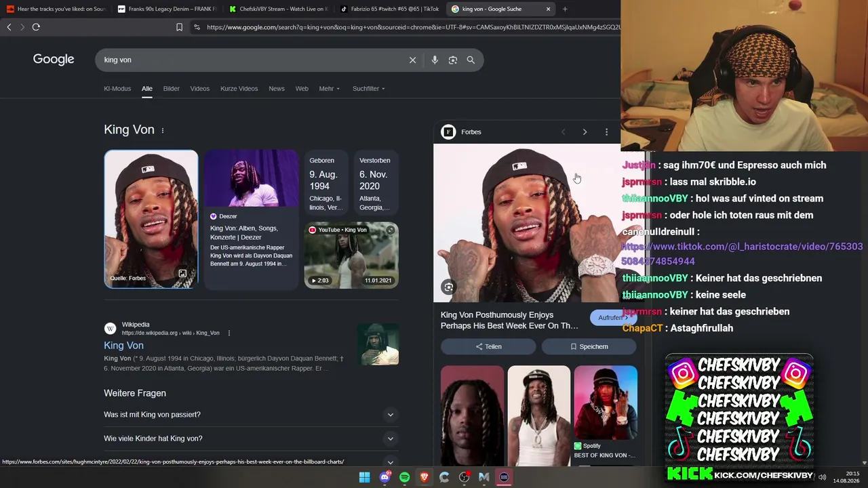Select the Web search tab
This screenshot has height=488, width=868.
[302, 89]
